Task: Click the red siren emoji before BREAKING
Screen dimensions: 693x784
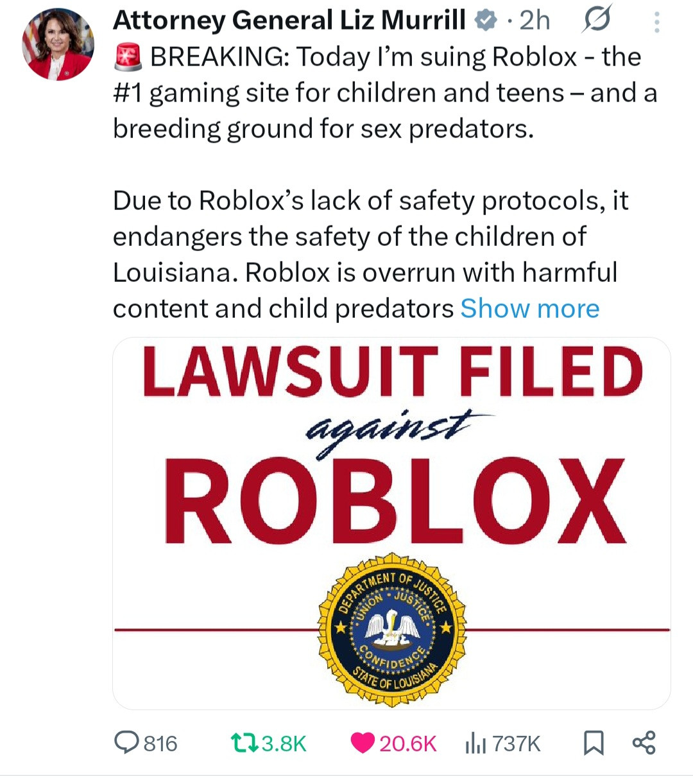Action: click(x=128, y=58)
